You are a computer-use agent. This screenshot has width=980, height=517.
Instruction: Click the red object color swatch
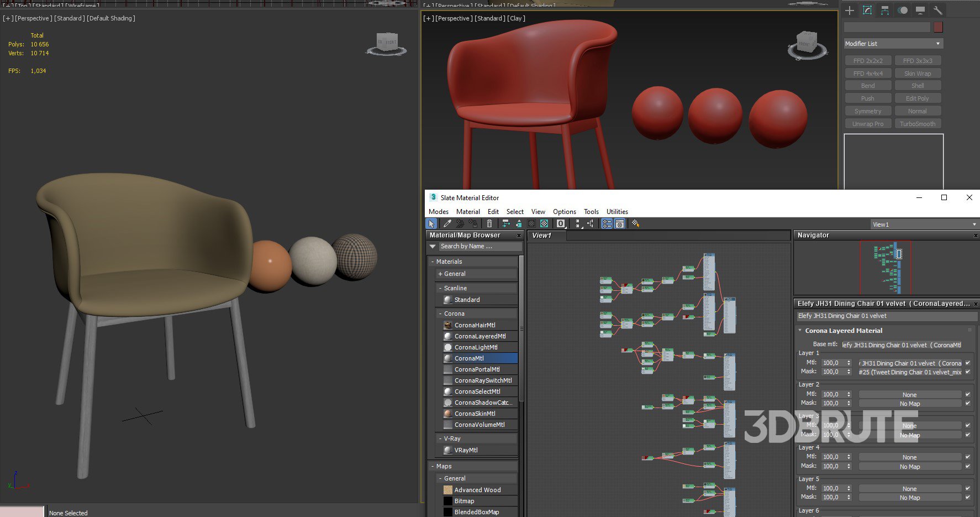(x=938, y=27)
